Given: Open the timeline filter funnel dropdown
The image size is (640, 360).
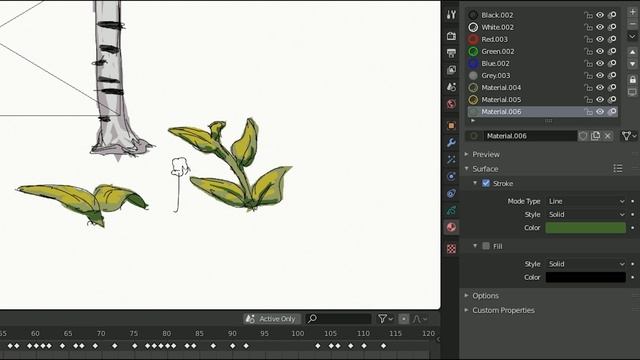Looking at the screenshot, I should tap(385, 319).
